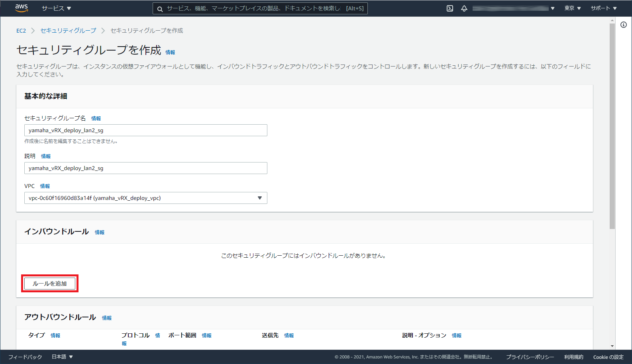Open the VPC selection dropdown
The height and width of the screenshot is (364, 632).
(145, 198)
